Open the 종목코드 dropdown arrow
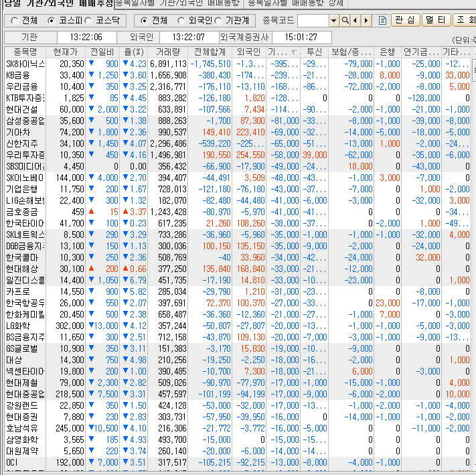Image resolution: width=476 pixels, height=475 pixels. pos(333,21)
